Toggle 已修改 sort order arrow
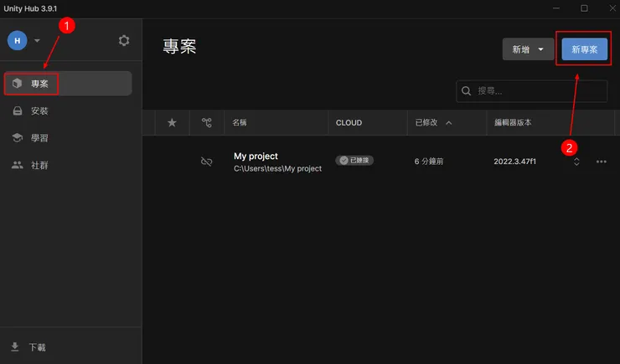This screenshot has width=620, height=364. click(449, 123)
